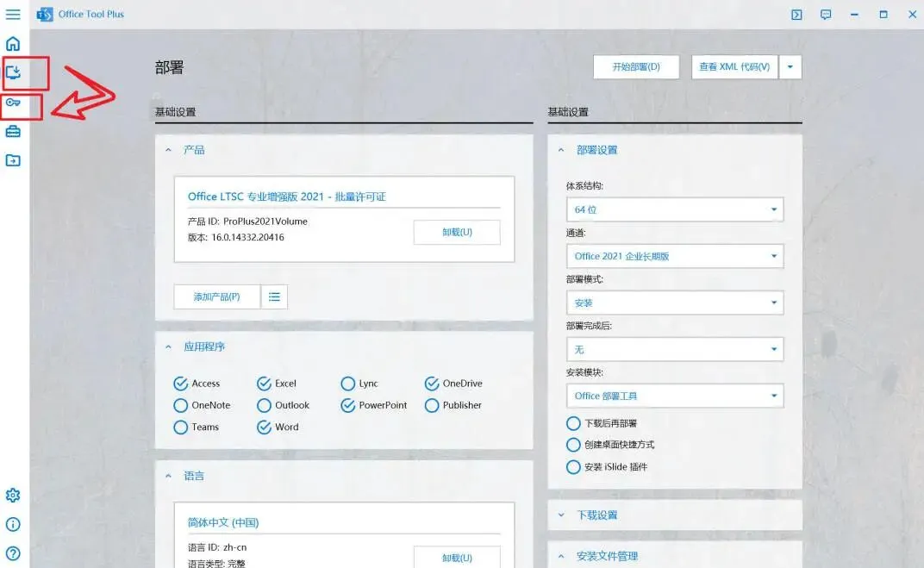Click the 部署 page heading
924x568 pixels.
169,67
